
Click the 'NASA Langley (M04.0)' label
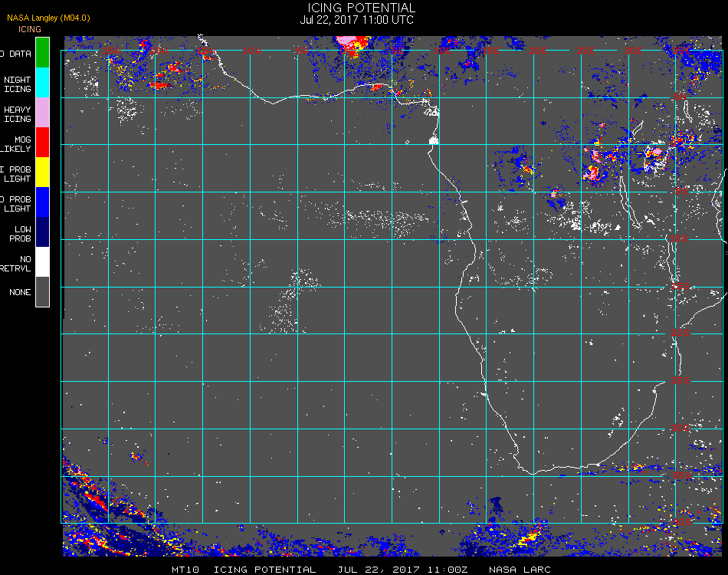point(48,18)
